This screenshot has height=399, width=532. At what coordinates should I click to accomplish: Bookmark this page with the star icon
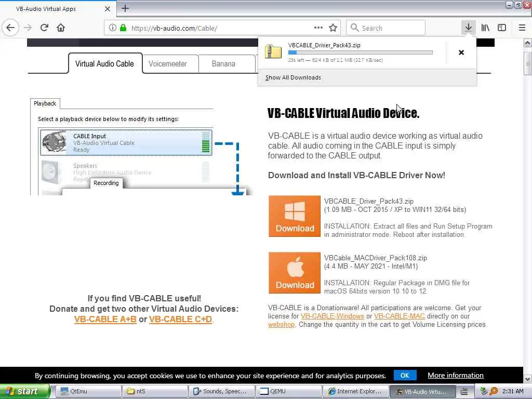tap(333, 28)
